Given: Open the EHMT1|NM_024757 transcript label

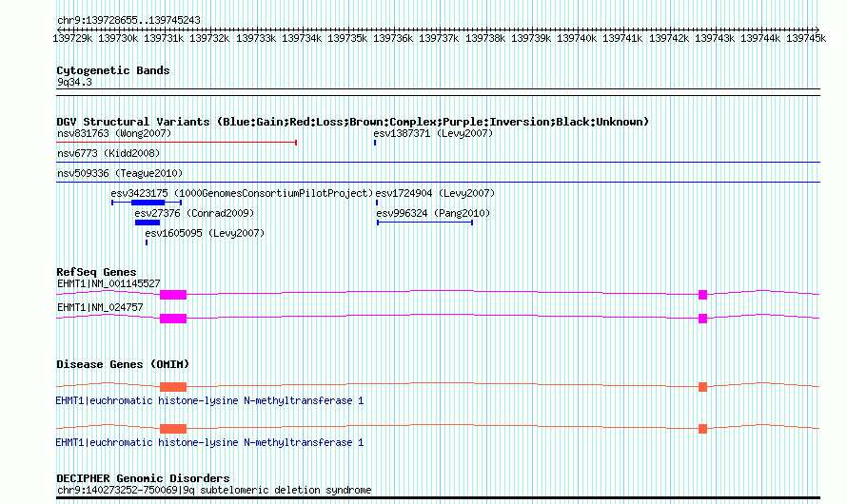Looking at the screenshot, I should 100,307.
